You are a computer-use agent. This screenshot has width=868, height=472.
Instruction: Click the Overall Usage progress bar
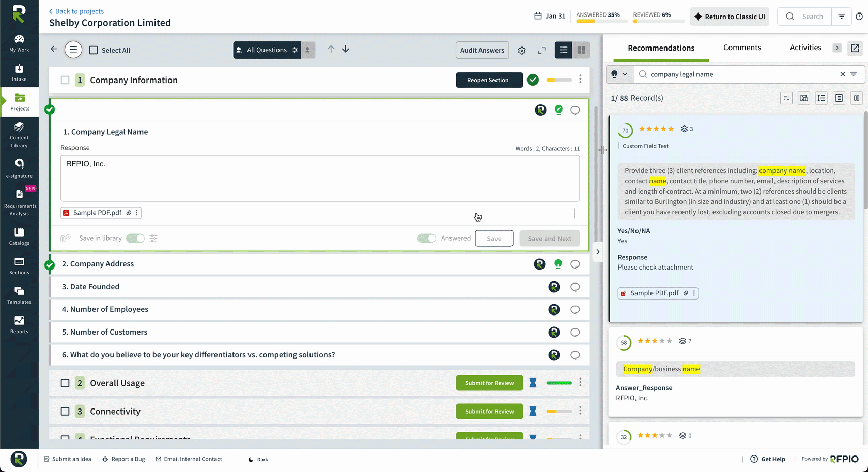(x=559, y=383)
